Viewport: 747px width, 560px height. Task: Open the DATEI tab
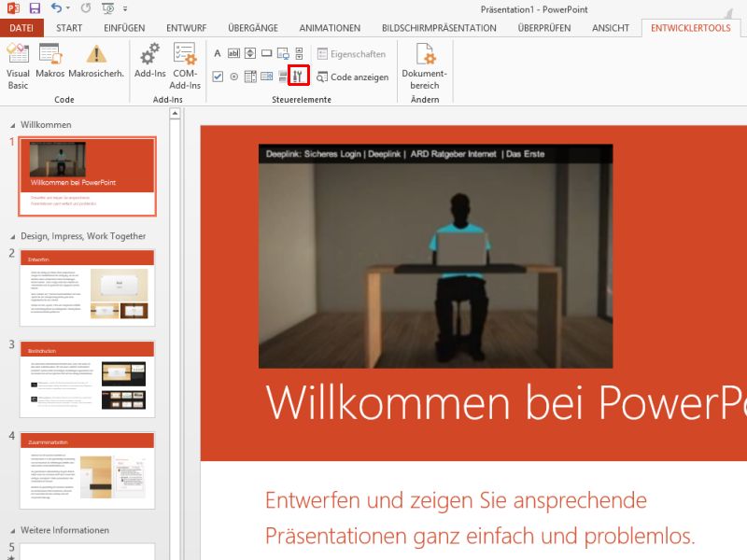[x=21, y=28]
